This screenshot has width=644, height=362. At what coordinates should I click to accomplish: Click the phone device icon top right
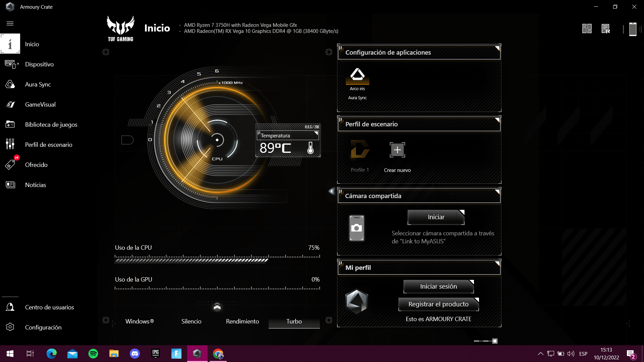[633, 29]
